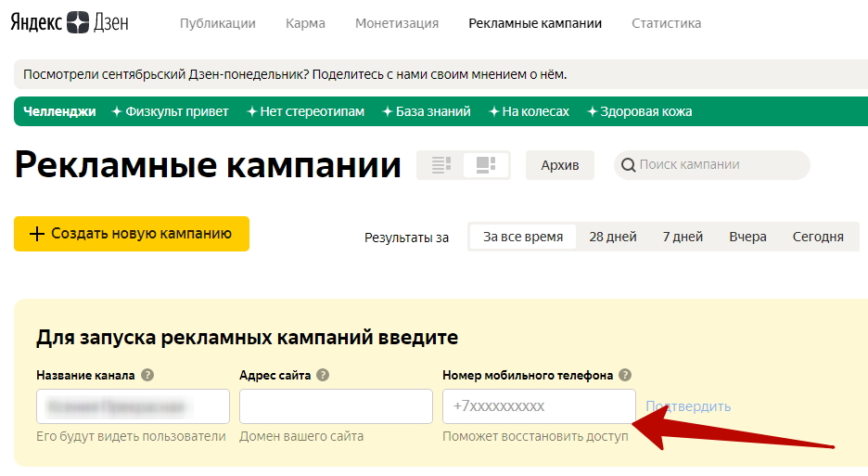The width and height of the screenshot is (868, 476).
Task: Open the Здоровая кожа challenge
Action: [639, 111]
